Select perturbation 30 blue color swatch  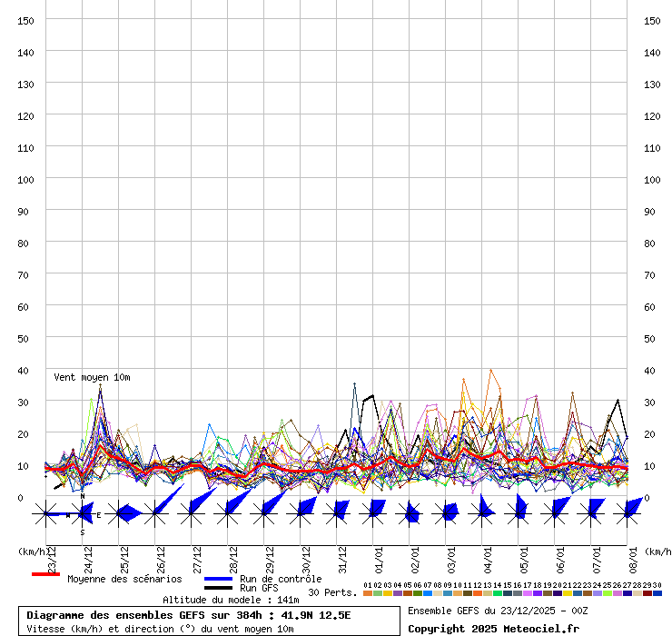pyautogui.click(x=657, y=593)
